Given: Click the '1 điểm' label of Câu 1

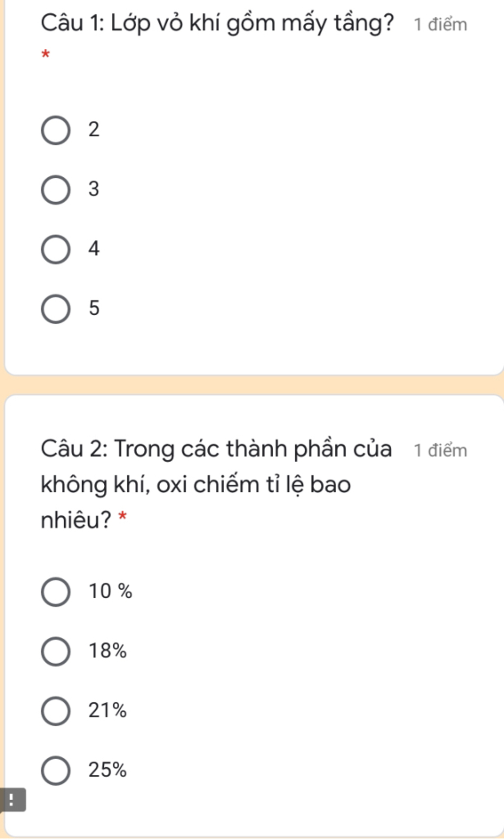Looking at the screenshot, I should pos(440,25).
